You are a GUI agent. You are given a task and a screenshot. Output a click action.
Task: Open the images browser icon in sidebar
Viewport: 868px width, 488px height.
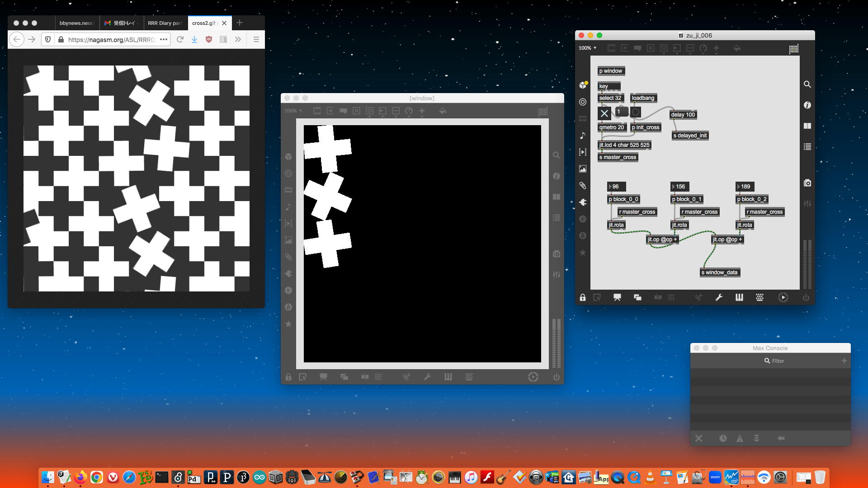tap(583, 169)
